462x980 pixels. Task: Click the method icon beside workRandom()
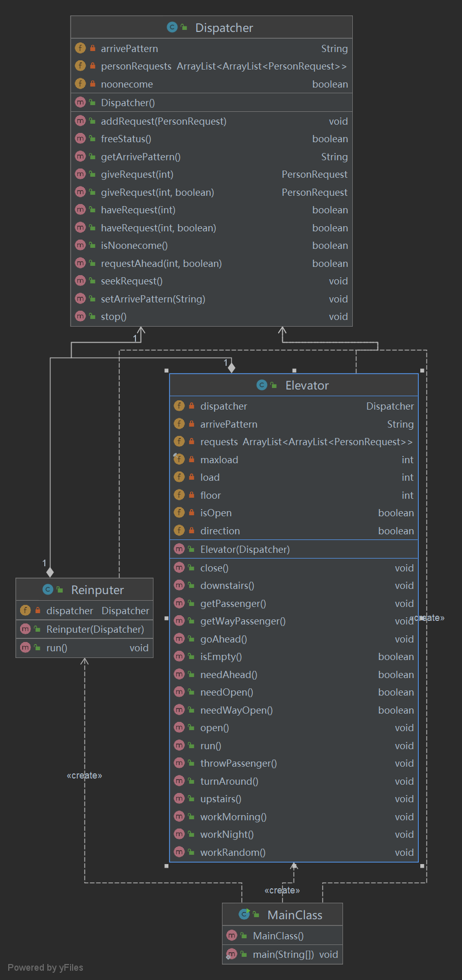click(x=179, y=852)
